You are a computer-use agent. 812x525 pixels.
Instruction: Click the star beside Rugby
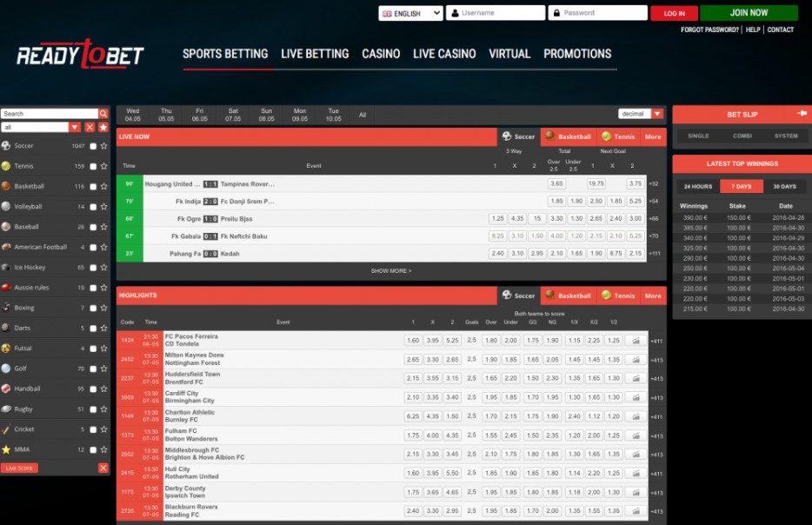coord(104,409)
